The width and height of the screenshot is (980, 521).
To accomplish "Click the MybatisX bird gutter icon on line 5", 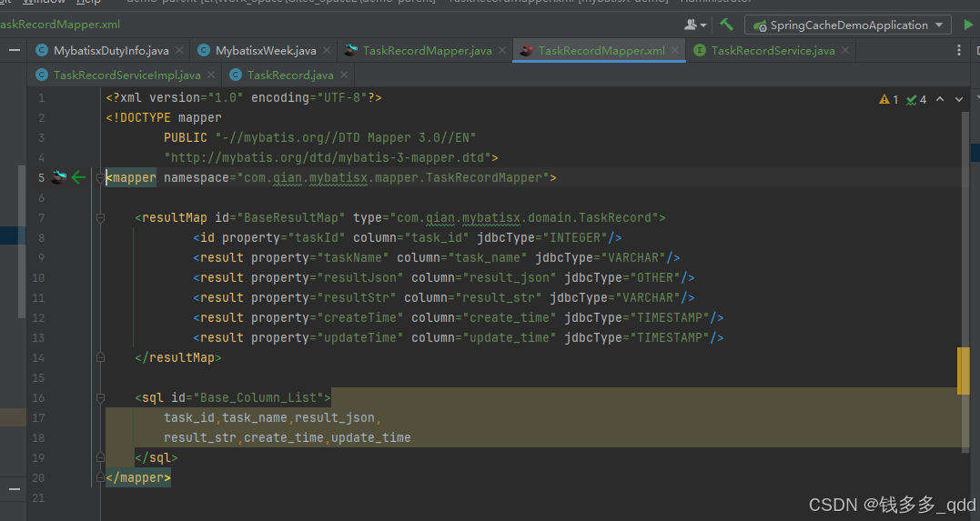I will [59, 177].
